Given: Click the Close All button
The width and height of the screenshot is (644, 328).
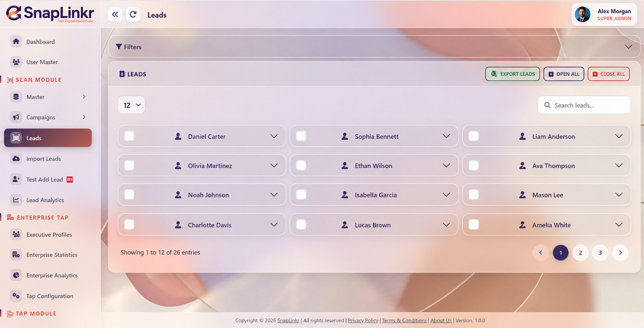Looking at the screenshot, I should coord(609,74).
